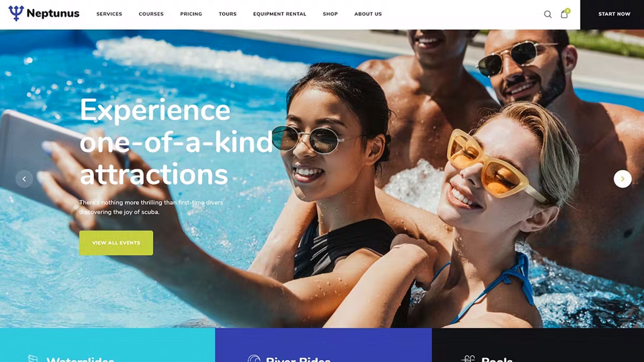Select Equipment Rental in navigation
This screenshot has width=644, height=362.
pyautogui.click(x=280, y=14)
